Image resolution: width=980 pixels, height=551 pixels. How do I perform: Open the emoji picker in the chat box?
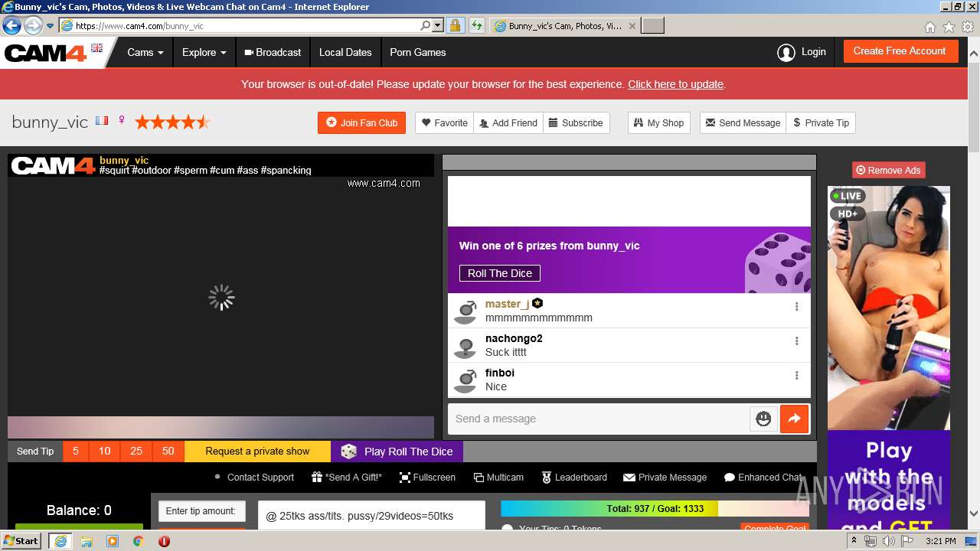tap(763, 419)
